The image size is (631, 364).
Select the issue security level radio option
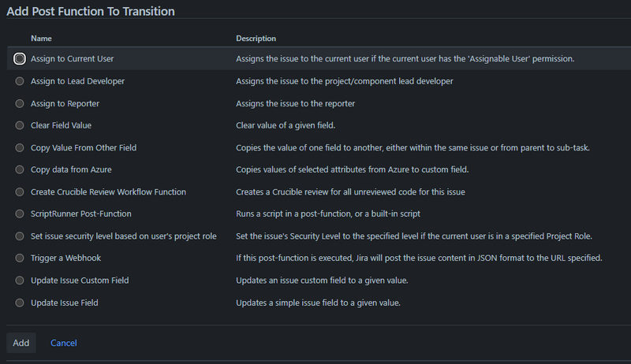tap(20, 236)
